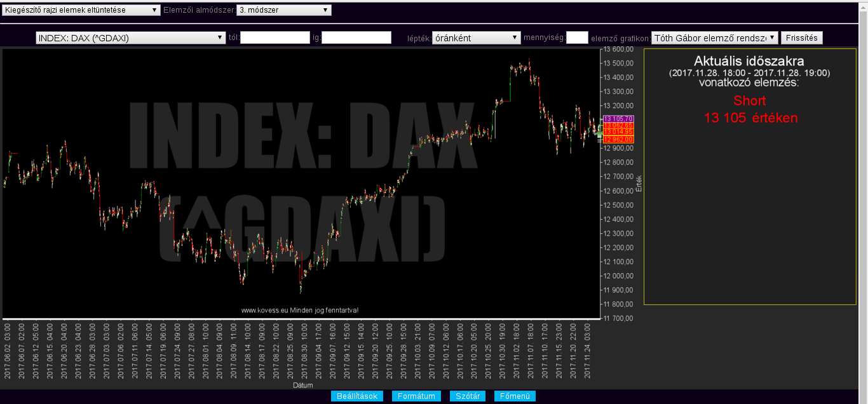Click the www.kovess.eu copyright text
This screenshot has width=868, height=404.
[x=301, y=311]
